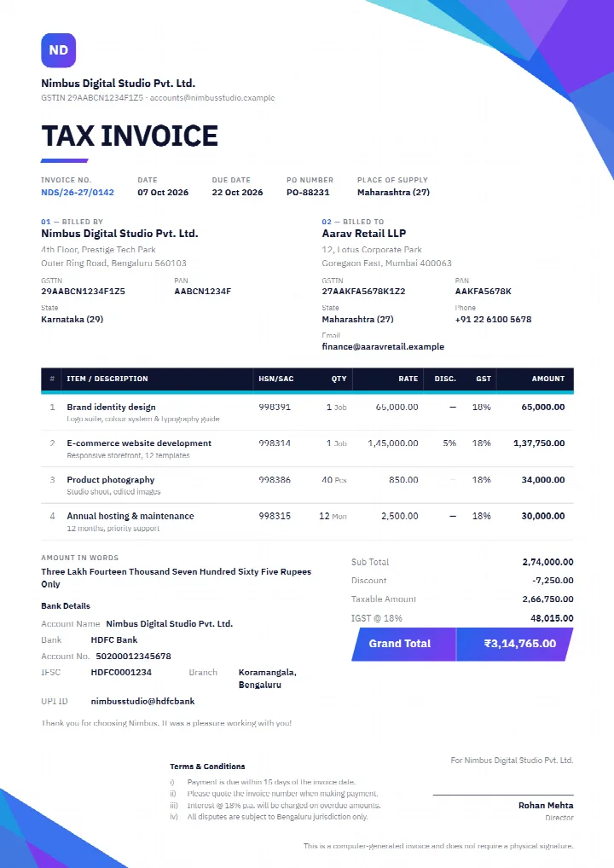This screenshot has height=868, width=614.
Task: Click the ND logo badge
Action: [58, 50]
